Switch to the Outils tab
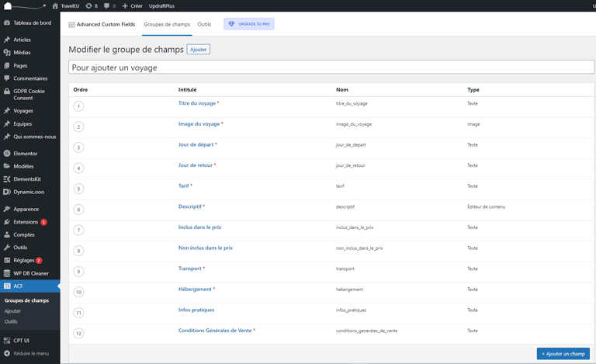The width and height of the screenshot is (596, 364). [x=204, y=24]
